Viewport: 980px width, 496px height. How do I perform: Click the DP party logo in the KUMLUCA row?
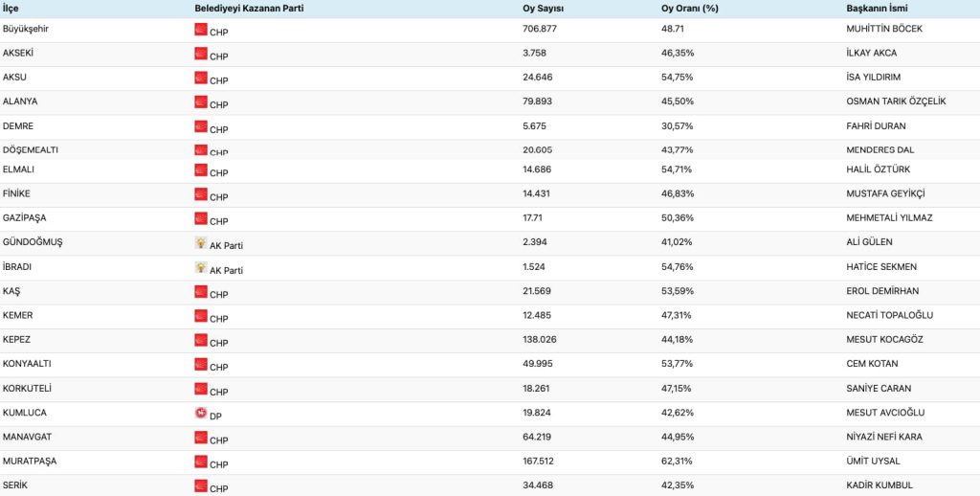point(201,414)
